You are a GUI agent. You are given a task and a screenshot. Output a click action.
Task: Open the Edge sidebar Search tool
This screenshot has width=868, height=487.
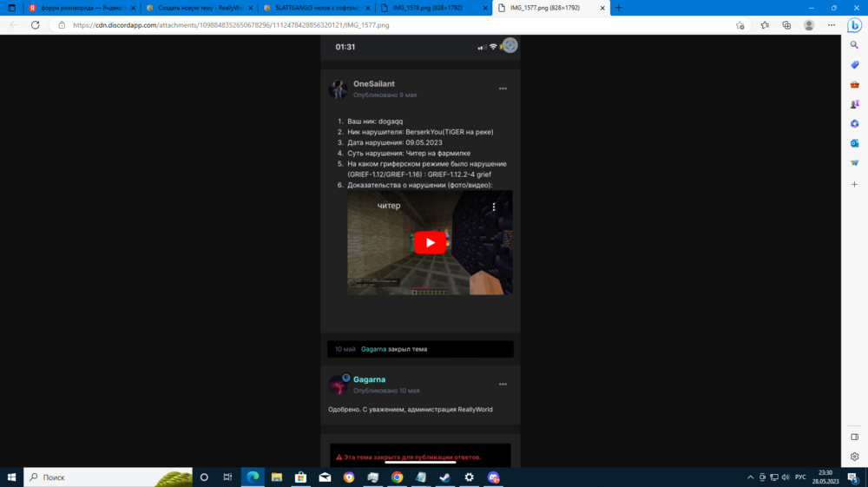(854, 45)
